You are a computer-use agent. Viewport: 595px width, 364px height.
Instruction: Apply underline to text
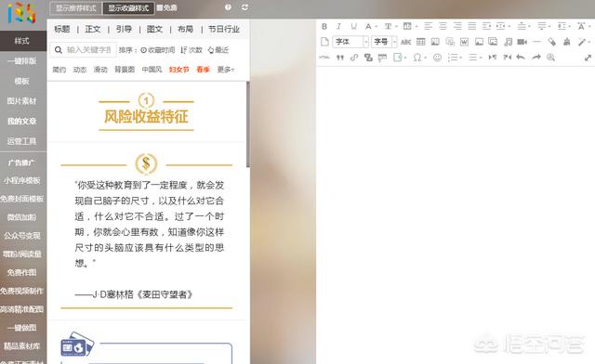point(353,26)
